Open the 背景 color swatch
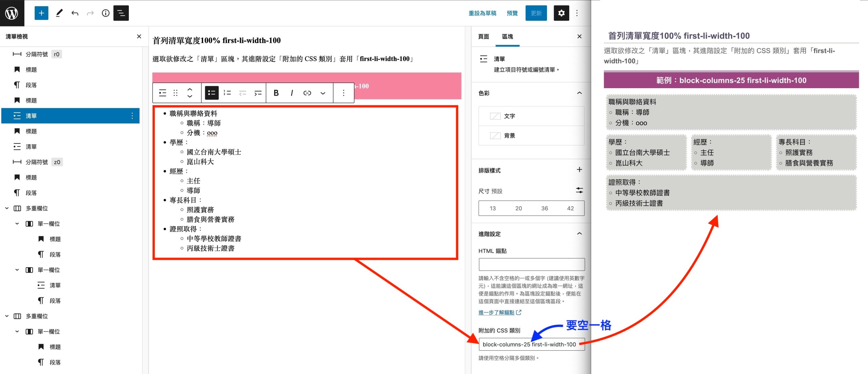This screenshot has width=868, height=374. (x=532, y=136)
